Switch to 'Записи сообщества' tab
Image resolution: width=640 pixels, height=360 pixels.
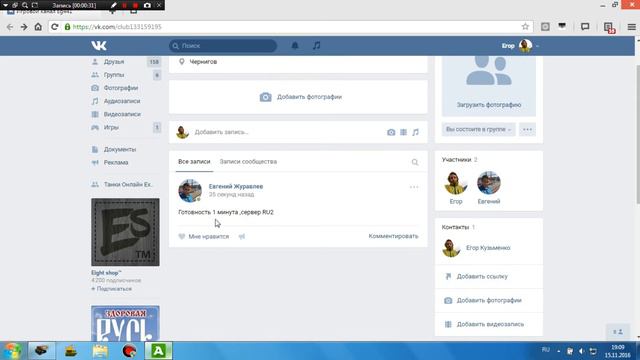pos(248,162)
